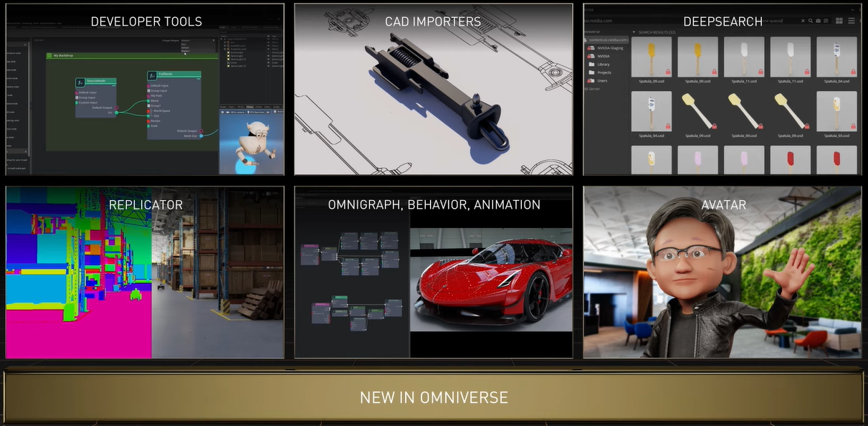Open the viewport camera dropdown
Viewport: 868px width, 426px height.
[235, 112]
